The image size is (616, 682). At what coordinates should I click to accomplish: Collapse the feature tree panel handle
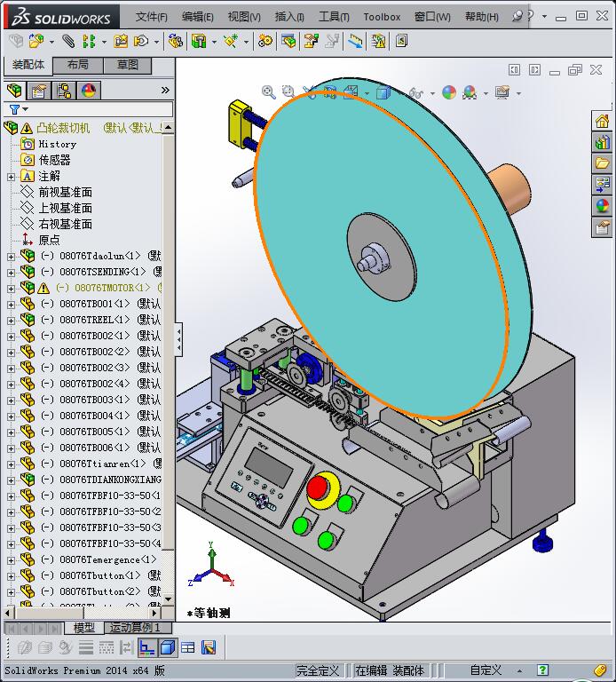pos(178,340)
